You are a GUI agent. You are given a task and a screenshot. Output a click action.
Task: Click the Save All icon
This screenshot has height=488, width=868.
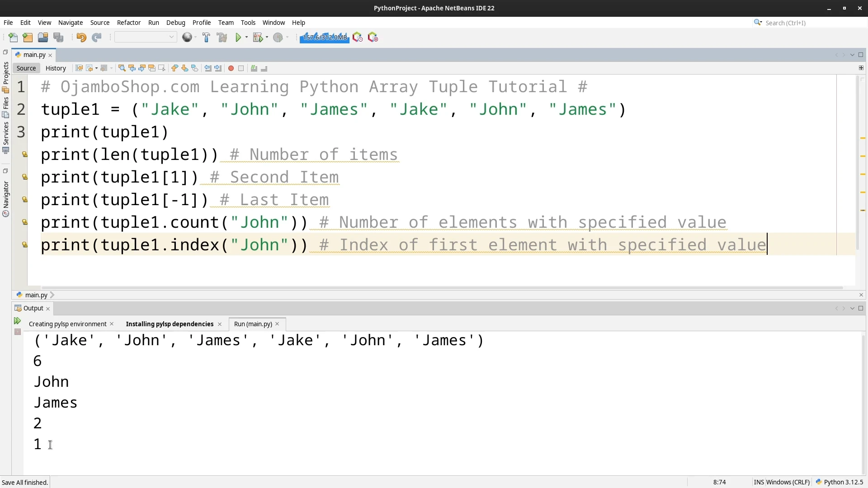click(x=58, y=38)
